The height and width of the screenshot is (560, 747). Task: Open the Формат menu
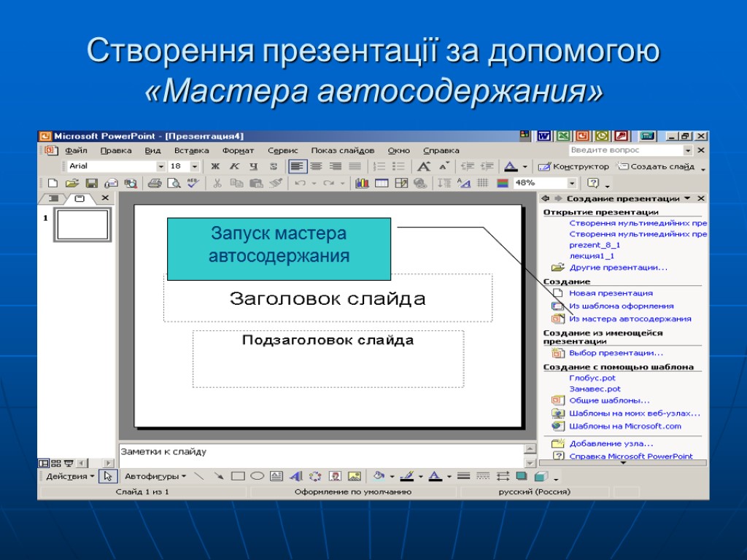point(239,150)
